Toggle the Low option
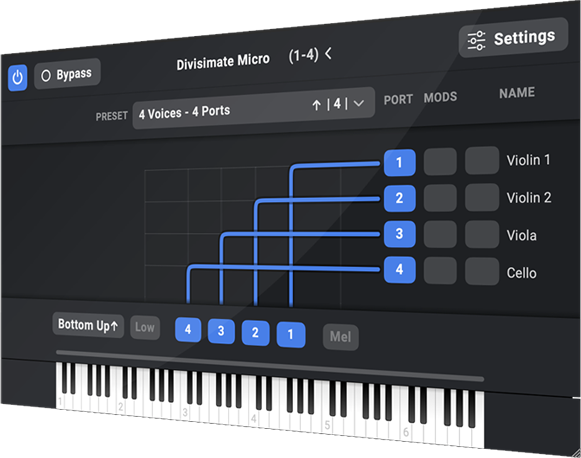 point(145,328)
